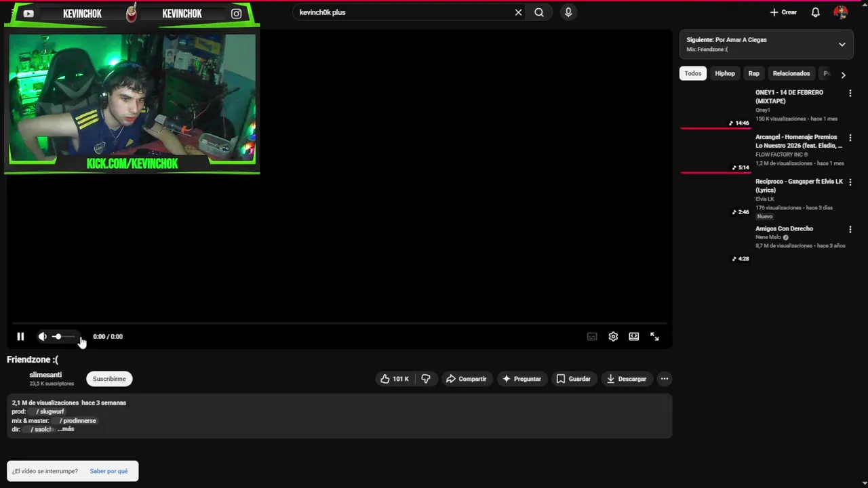868x488 pixels.
Task: Enter fullscreen with the expand icon
Action: [x=654, y=336]
